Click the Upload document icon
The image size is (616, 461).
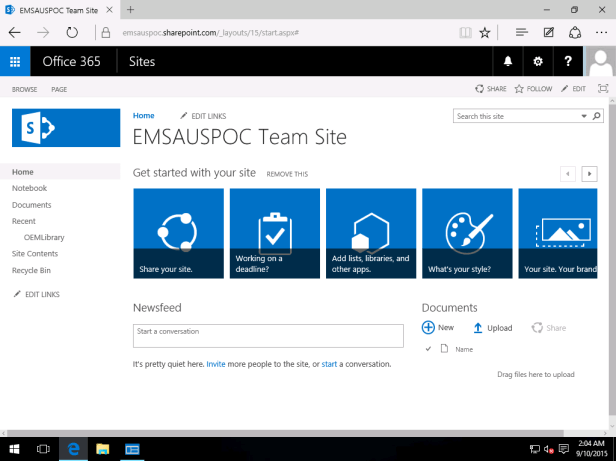tap(478, 327)
